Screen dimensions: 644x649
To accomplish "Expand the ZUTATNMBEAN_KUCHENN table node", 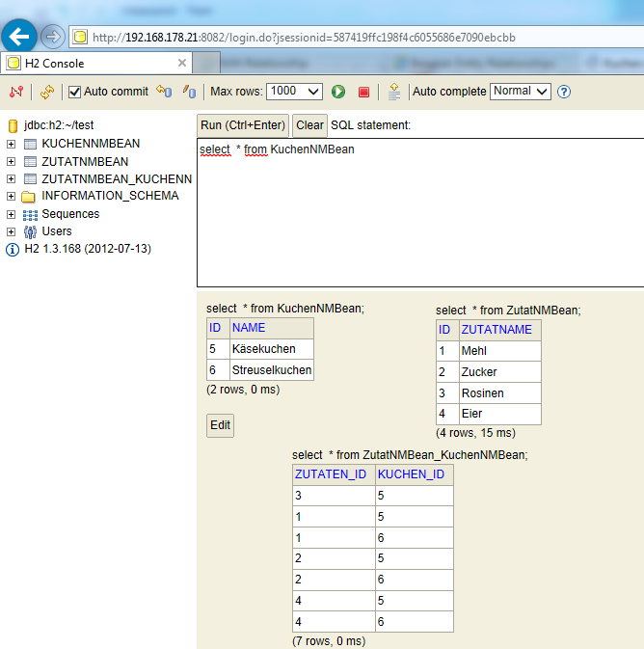I will [x=12, y=178].
